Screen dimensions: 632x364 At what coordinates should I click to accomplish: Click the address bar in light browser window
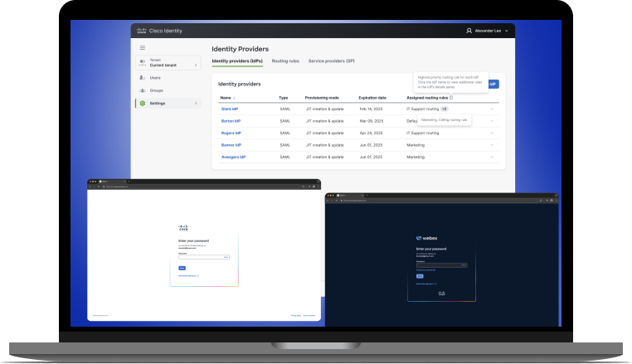pos(202,187)
